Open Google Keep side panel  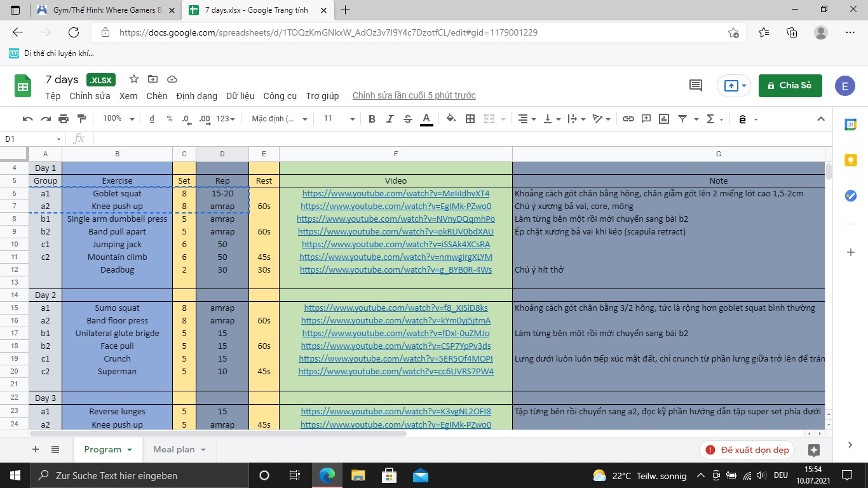(850, 160)
